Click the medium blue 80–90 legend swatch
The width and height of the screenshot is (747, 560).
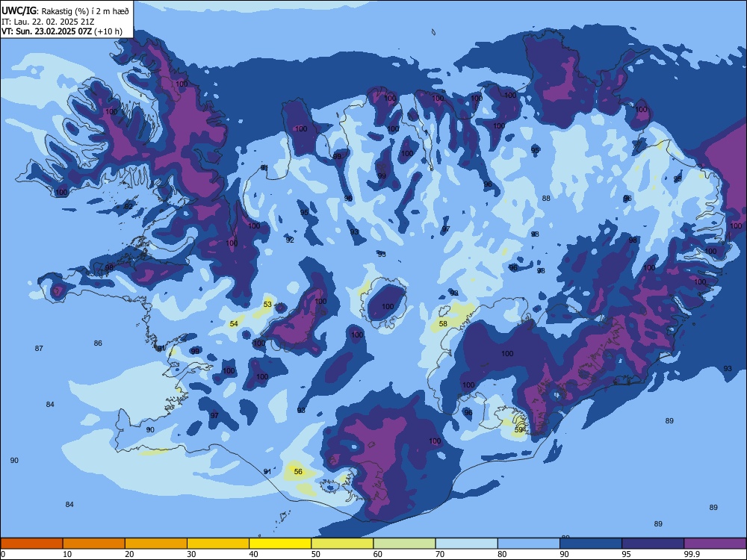click(x=529, y=544)
